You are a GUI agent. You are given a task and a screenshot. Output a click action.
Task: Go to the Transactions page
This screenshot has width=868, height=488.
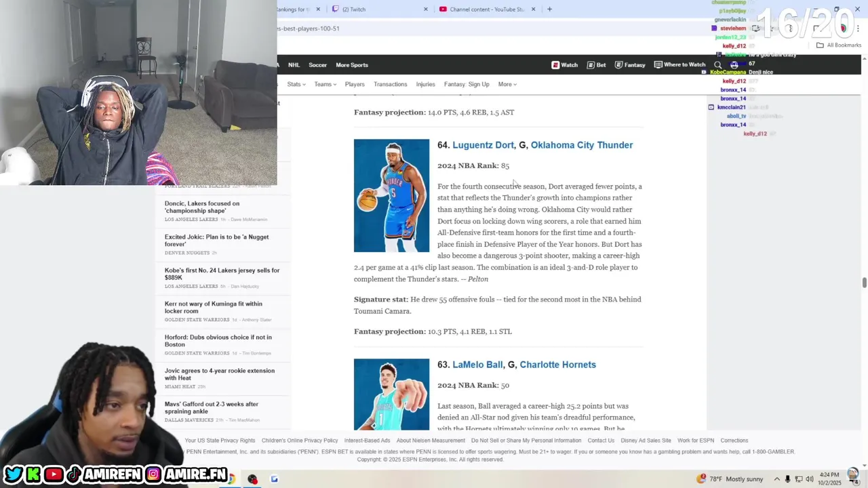pyautogui.click(x=391, y=85)
